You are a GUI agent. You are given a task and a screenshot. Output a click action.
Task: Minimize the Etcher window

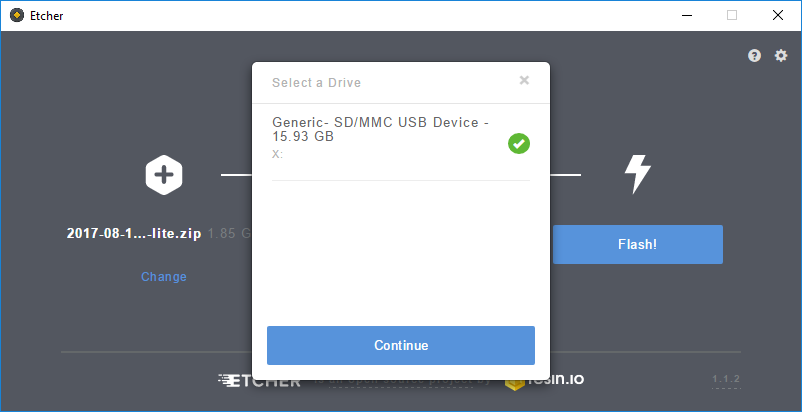click(686, 15)
